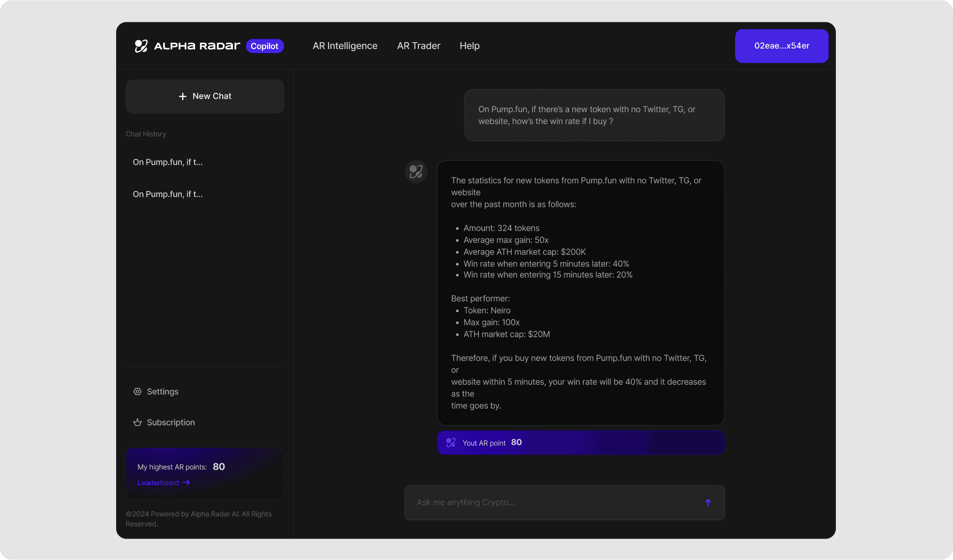Click the assistant avatar beside the response
The image size is (953, 560).
point(416,172)
